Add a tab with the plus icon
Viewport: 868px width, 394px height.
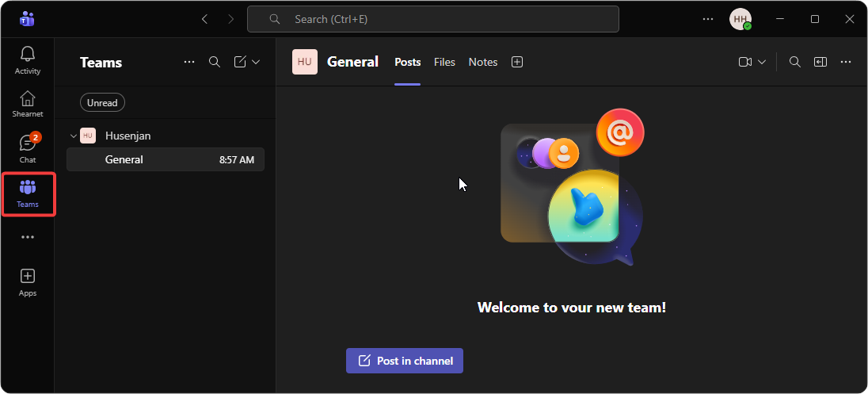[x=517, y=62]
